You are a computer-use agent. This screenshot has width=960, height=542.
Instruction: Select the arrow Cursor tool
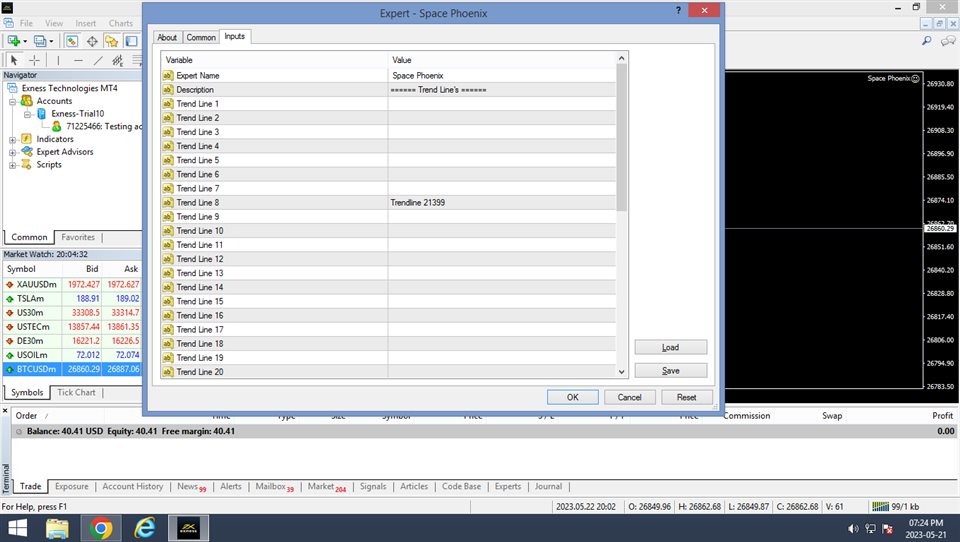14,60
